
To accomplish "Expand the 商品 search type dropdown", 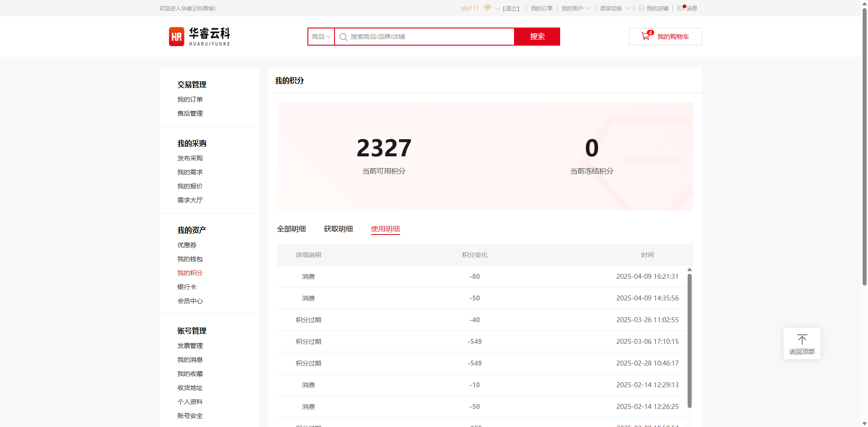I will pyautogui.click(x=321, y=37).
